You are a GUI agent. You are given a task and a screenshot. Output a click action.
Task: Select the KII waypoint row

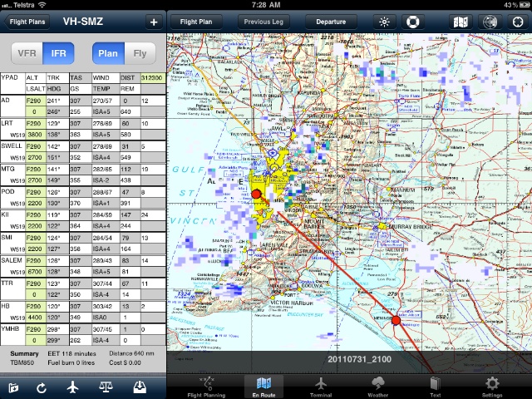[x=83, y=220]
